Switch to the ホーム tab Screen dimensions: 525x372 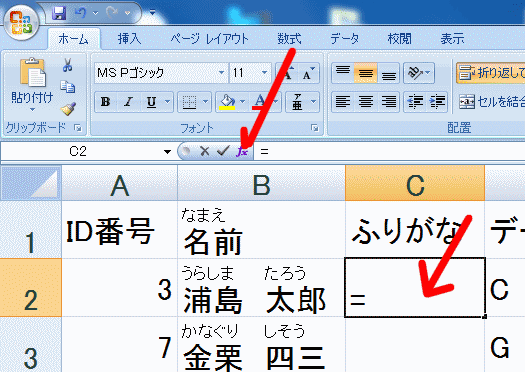74,39
